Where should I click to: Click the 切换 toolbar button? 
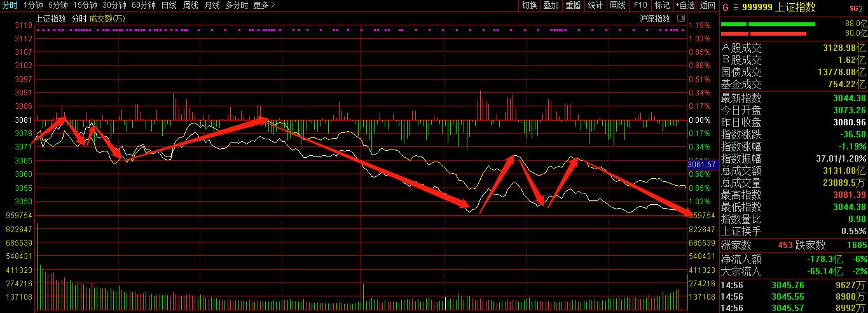529,5
